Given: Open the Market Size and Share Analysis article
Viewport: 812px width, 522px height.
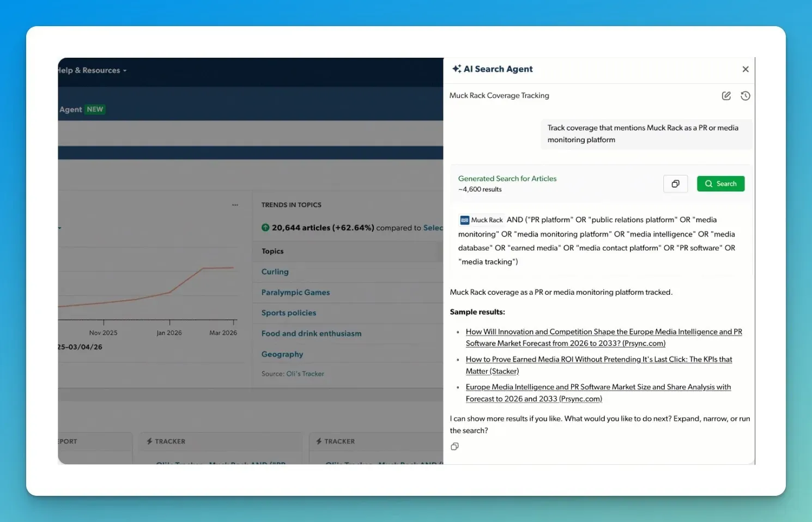Looking at the screenshot, I should click(598, 393).
